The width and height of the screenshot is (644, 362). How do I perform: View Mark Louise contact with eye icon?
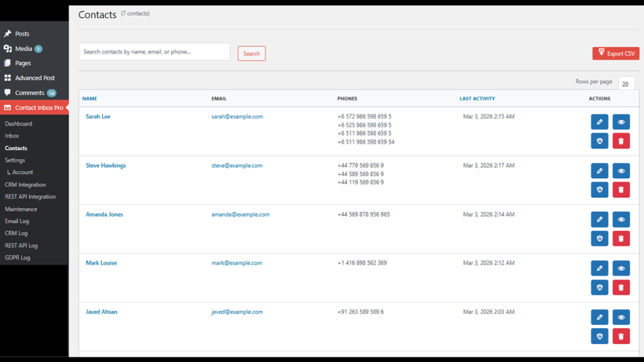(621, 268)
